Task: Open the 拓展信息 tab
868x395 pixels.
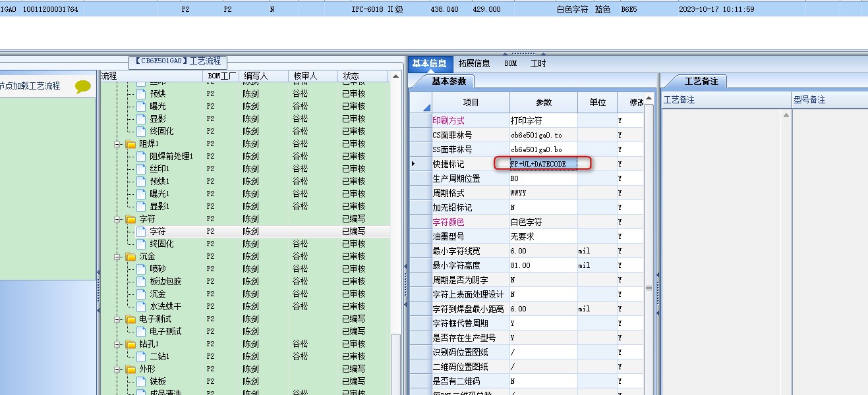Action: click(475, 64)
